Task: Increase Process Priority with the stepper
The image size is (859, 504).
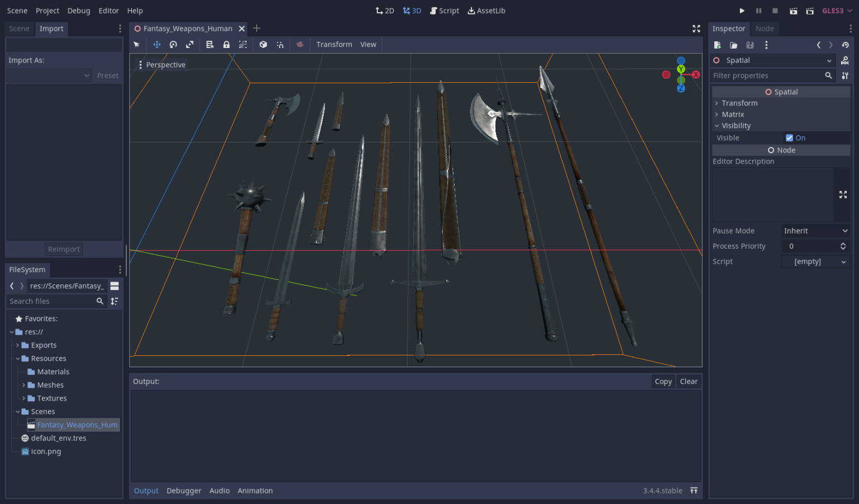Action: (843, 244)
